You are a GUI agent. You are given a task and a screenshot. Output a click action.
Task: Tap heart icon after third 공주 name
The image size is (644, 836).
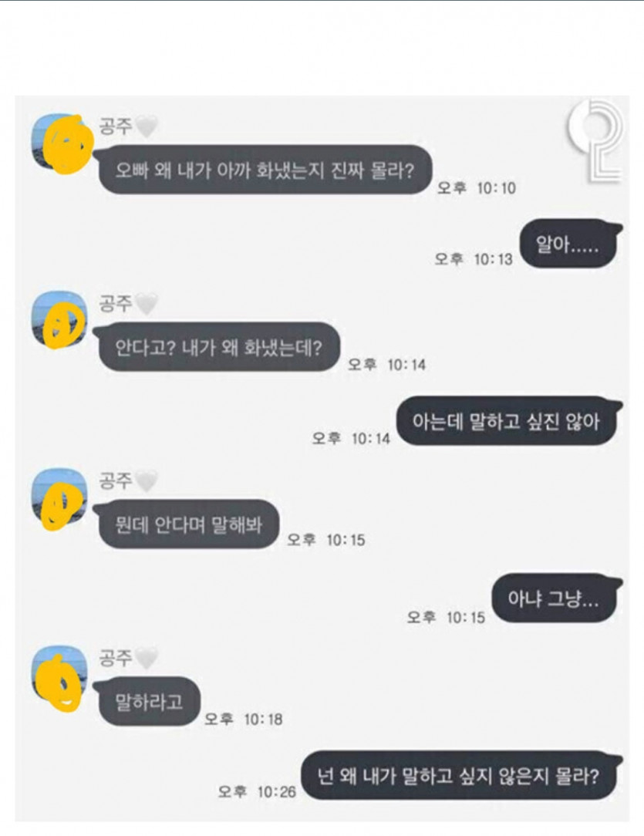tap(146, 482)
